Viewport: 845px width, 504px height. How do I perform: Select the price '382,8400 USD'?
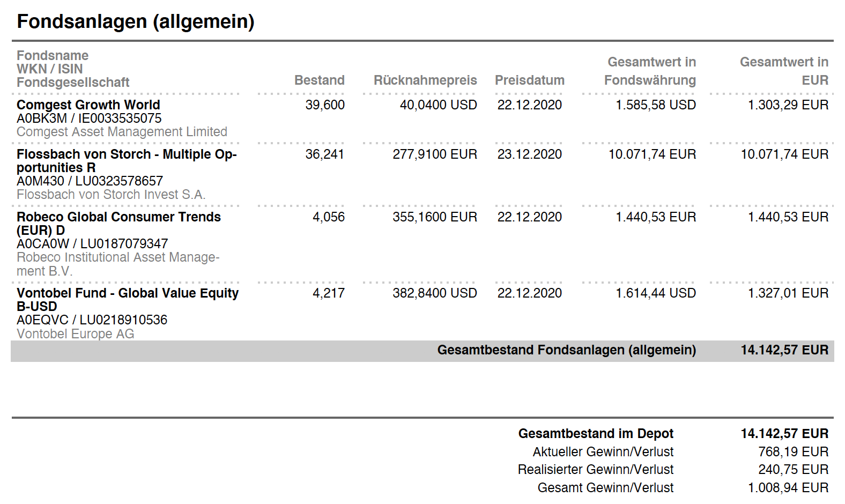(435, 293)
